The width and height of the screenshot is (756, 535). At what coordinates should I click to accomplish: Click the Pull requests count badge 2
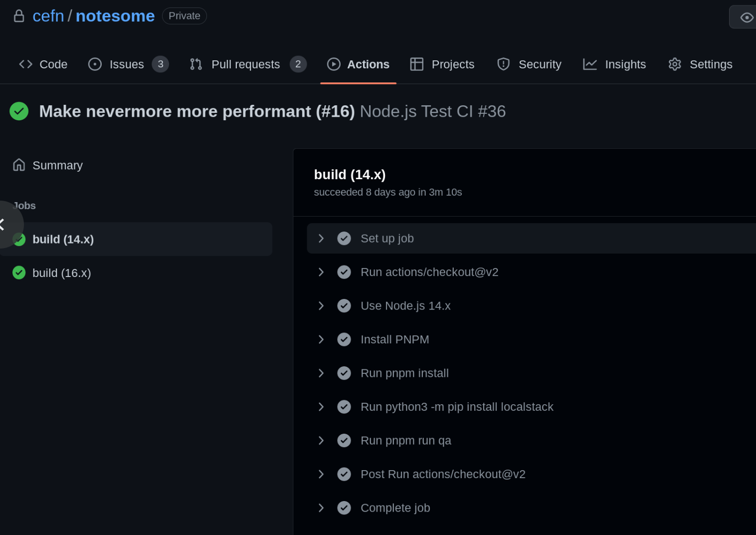tap(298, 64)
